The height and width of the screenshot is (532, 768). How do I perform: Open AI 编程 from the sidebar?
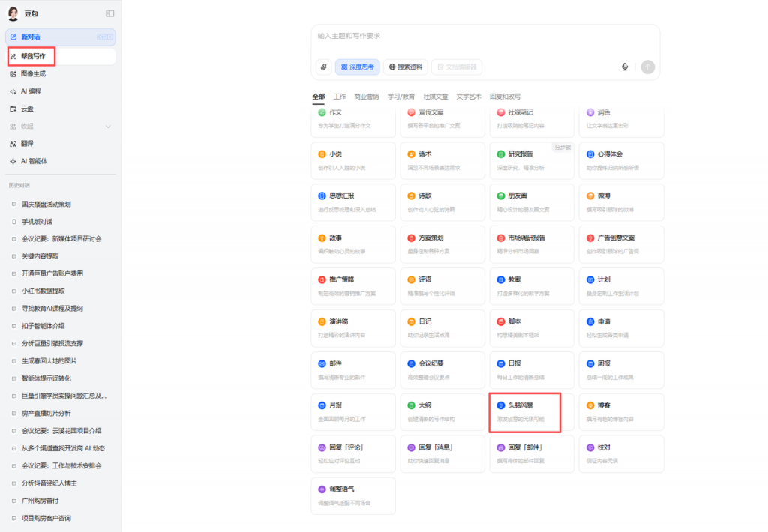pos(31,91)
